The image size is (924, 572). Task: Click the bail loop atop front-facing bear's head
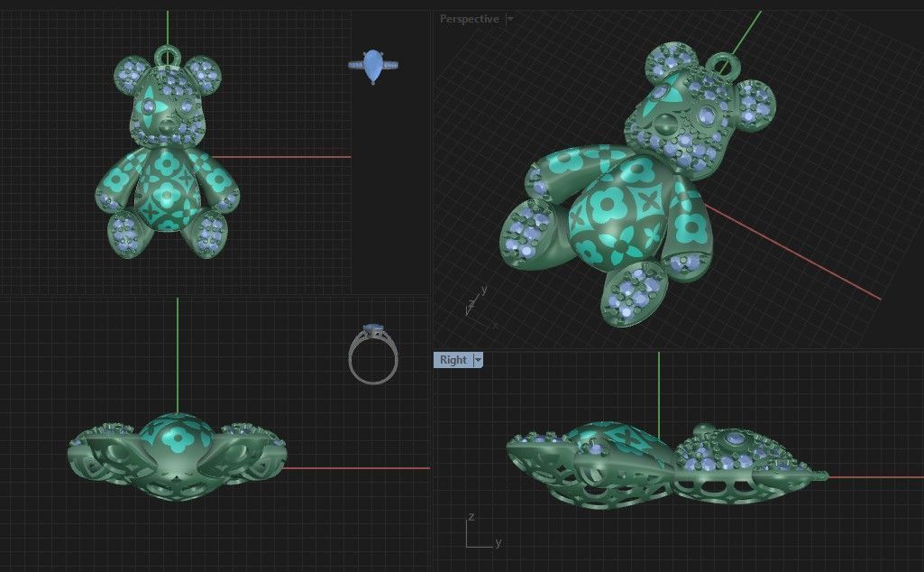click(x=168, y=56)
